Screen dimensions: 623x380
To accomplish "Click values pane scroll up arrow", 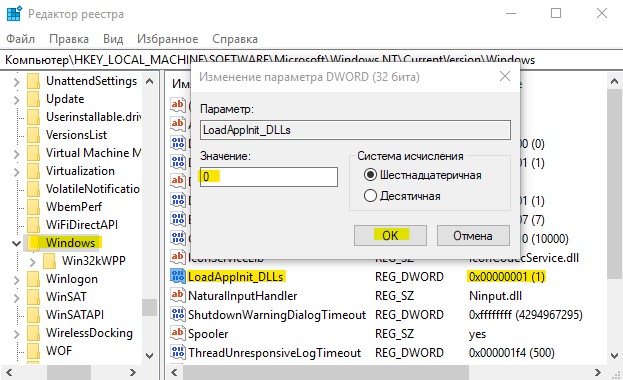I will pyautogui.click(x=614, y=81).
